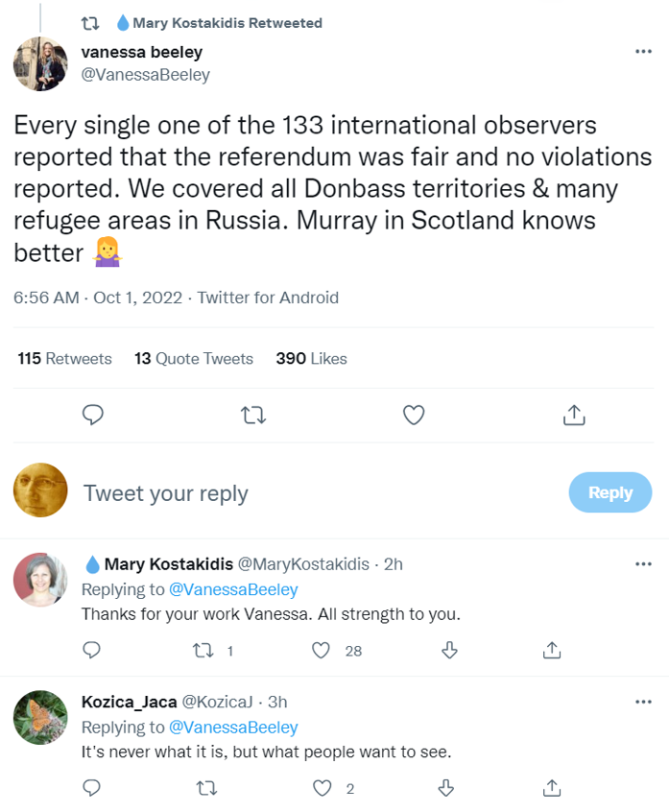
Task: Like Mary Kostakidis's reply
Action: tap(321, 651)
